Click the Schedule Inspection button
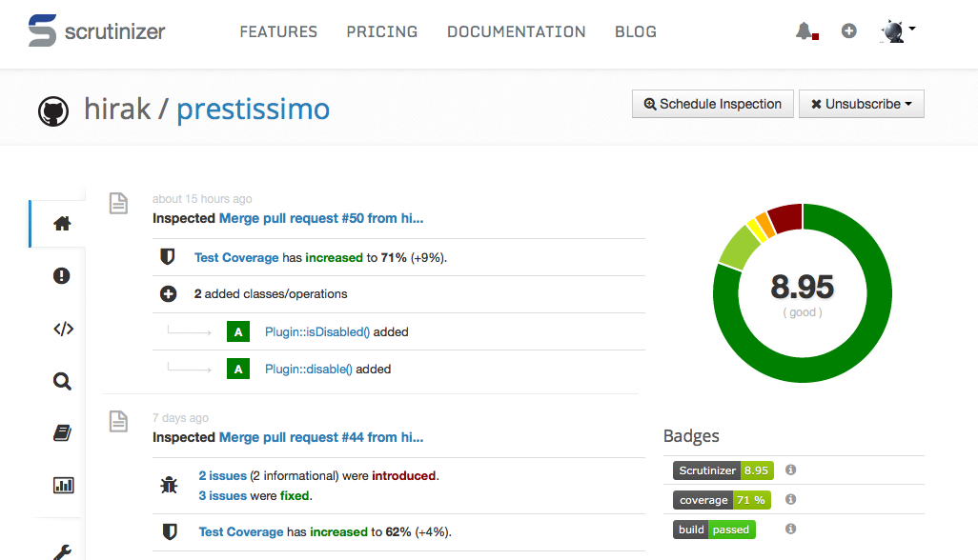Image resolution: width=978 pixels, height=560 pixels. pos(712,104)
